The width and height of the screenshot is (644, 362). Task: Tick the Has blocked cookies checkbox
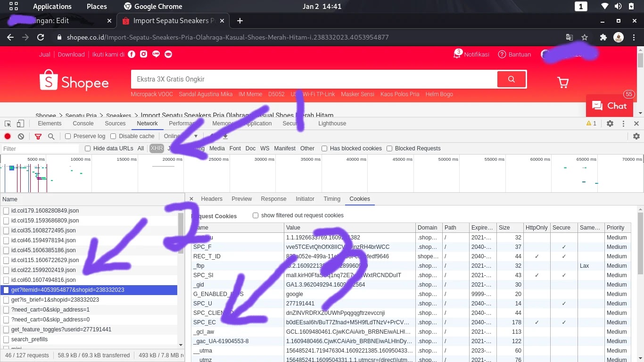point(324,148)
